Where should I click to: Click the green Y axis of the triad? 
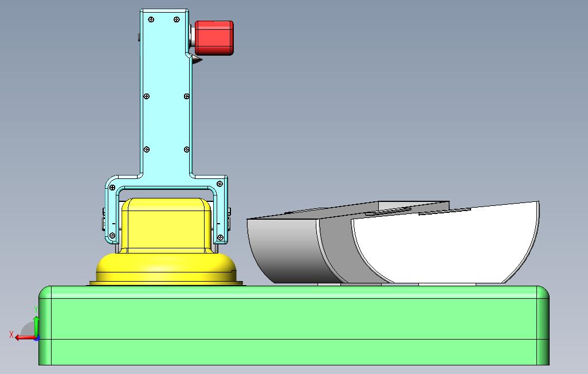(36, 327)
